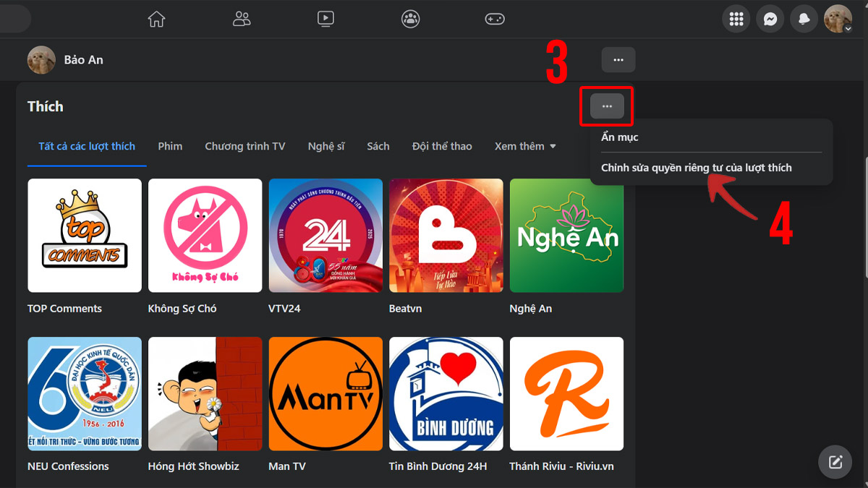Go to Facebook Home icon

click(x=156, y=19)
